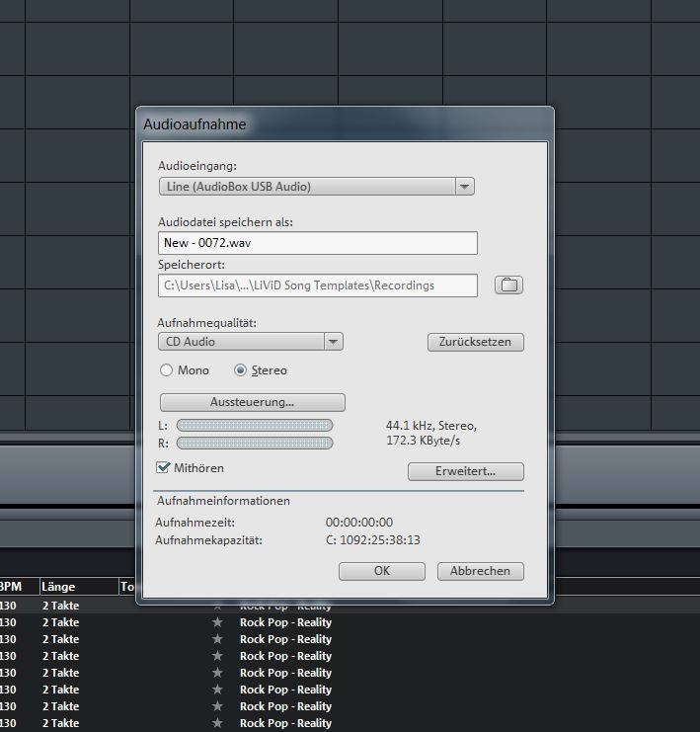
Task: Click the star in the second list row
Action: [217, 622]
